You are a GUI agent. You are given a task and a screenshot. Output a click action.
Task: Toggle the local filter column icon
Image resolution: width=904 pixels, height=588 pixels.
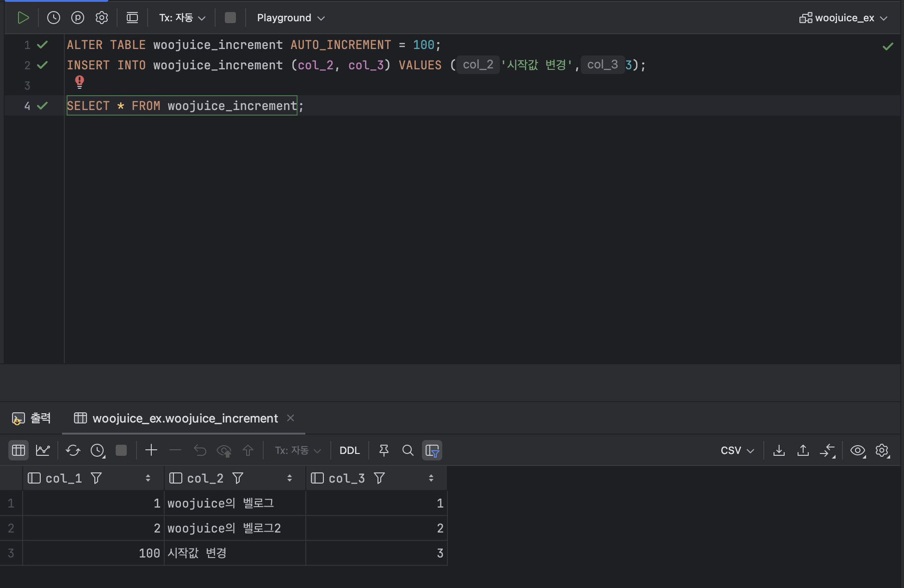tap(432, 450)
